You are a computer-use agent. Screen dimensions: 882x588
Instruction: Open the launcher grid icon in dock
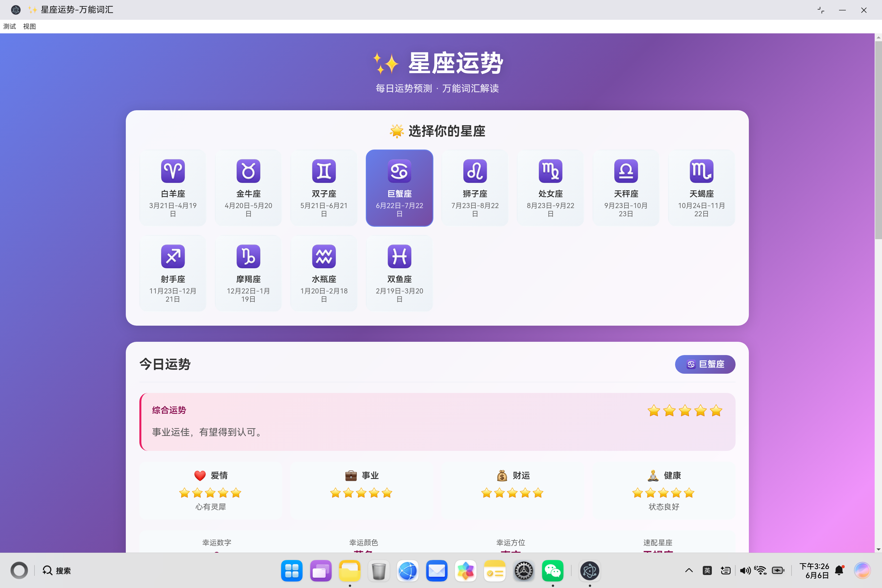(x=291, y=570)
